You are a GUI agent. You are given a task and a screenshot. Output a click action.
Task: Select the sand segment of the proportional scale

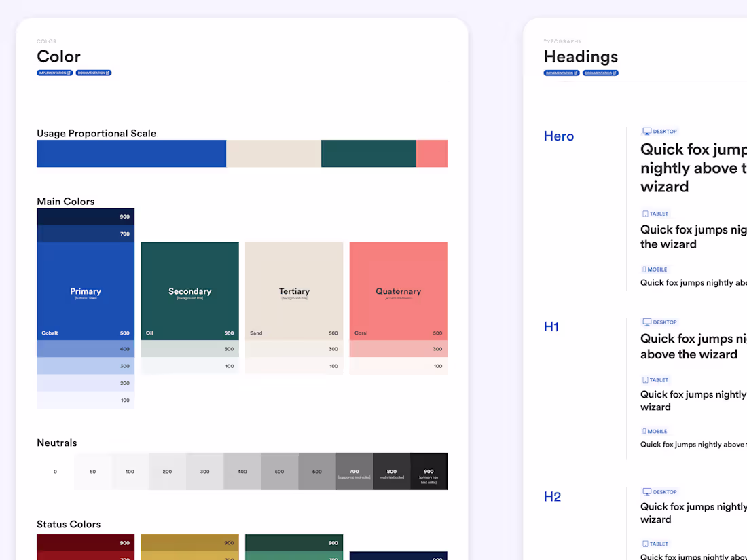pos(274,153)
